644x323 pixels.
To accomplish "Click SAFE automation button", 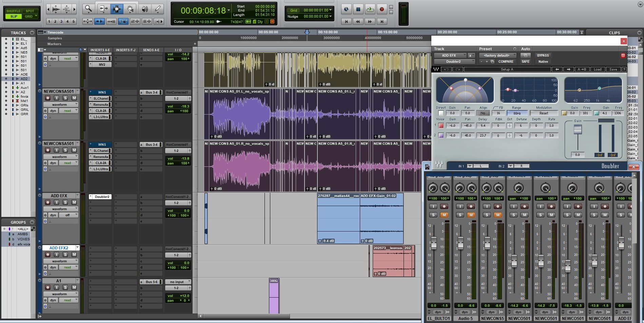I will [x=525, y=62].
